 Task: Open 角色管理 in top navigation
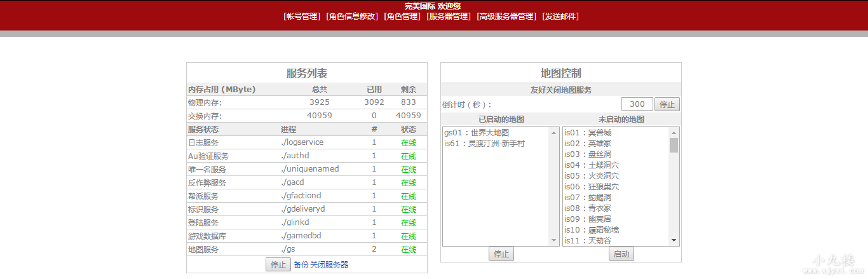[x=402, y=17]
